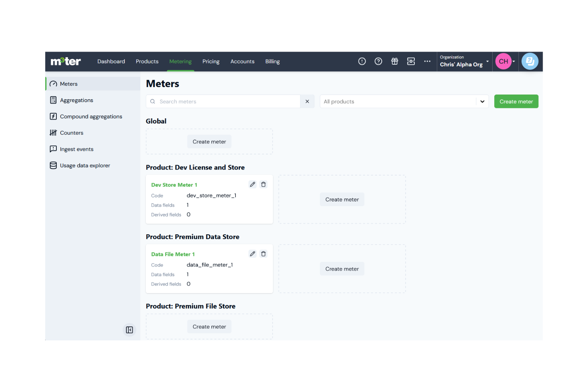This screenshot has width=588, height=392.
Task: Click the settings scan icon in header
Action: point(411,61)
